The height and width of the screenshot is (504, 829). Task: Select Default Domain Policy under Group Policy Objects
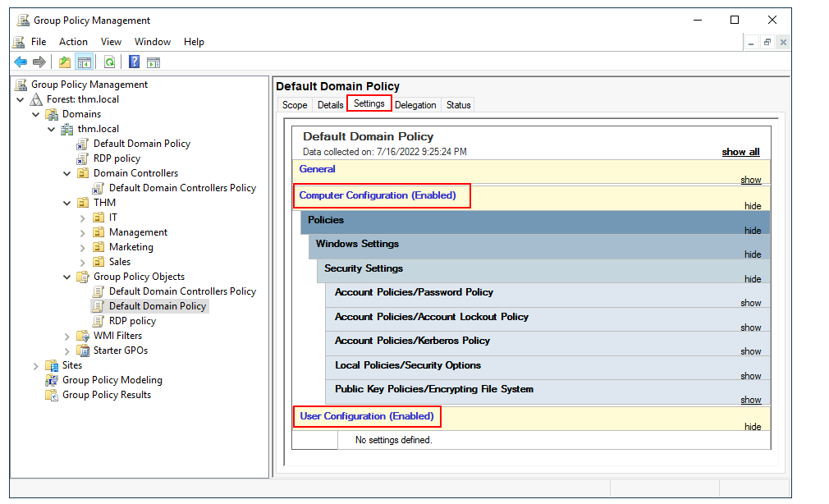158,306
